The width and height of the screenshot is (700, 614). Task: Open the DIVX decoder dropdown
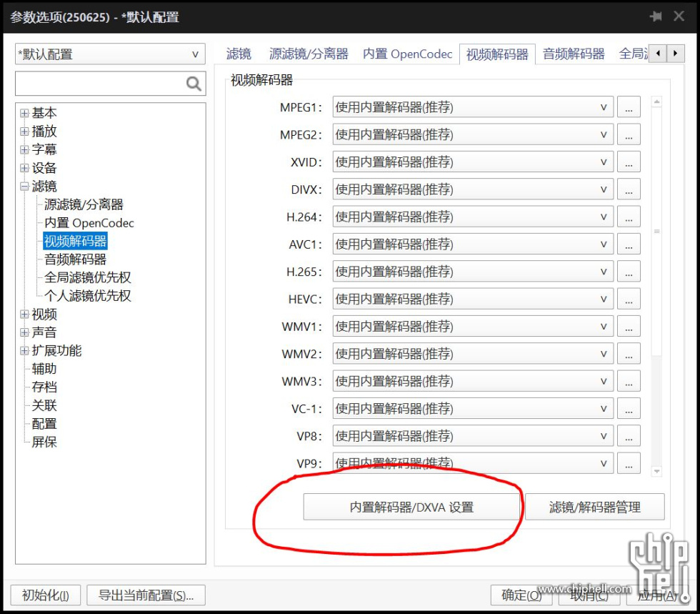473,189
